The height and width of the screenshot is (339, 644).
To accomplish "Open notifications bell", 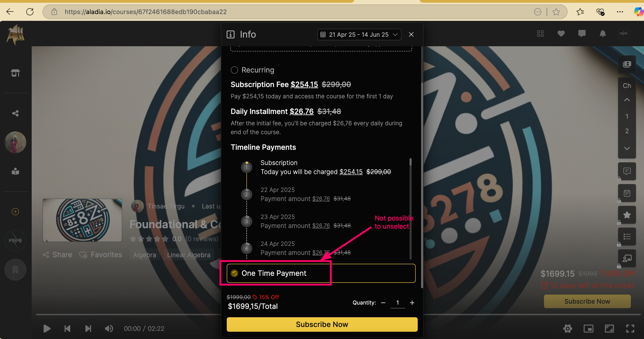I will [603, 34].
